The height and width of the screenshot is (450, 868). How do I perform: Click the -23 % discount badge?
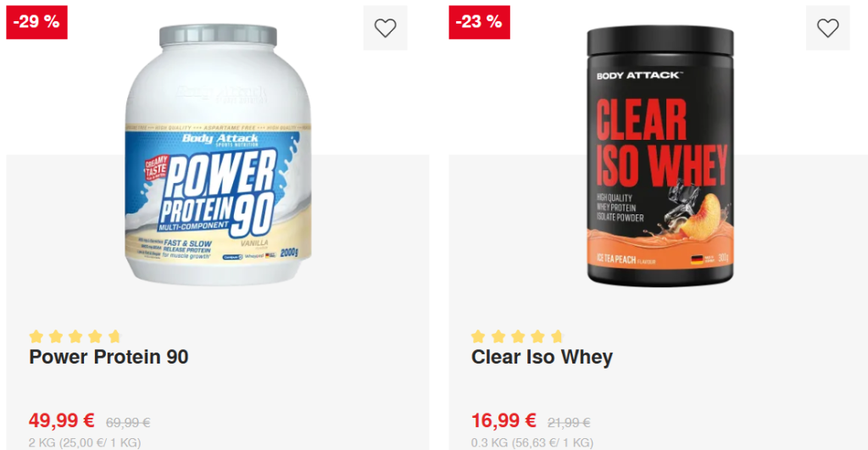point(480,22)
